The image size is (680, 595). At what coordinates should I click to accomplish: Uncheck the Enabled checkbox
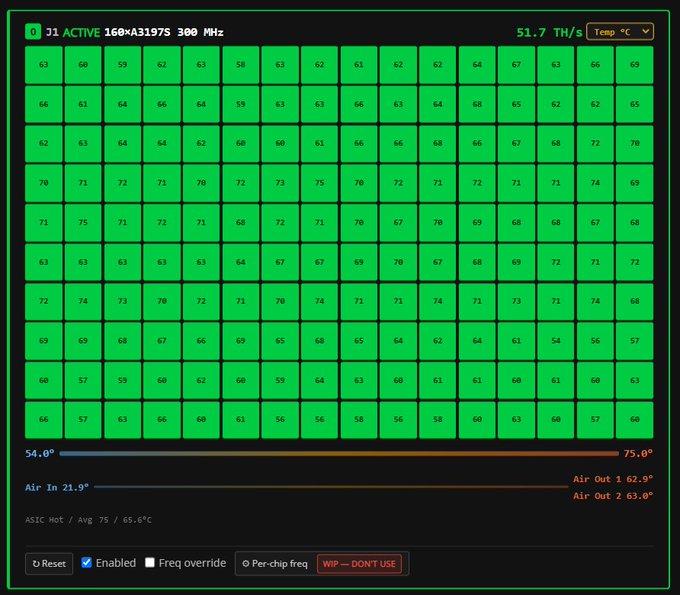coord(87,562)
